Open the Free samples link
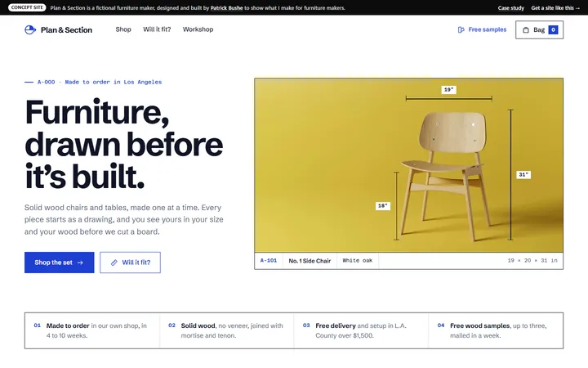The width and height of the screenshot is (588, 368). (482, 29)
